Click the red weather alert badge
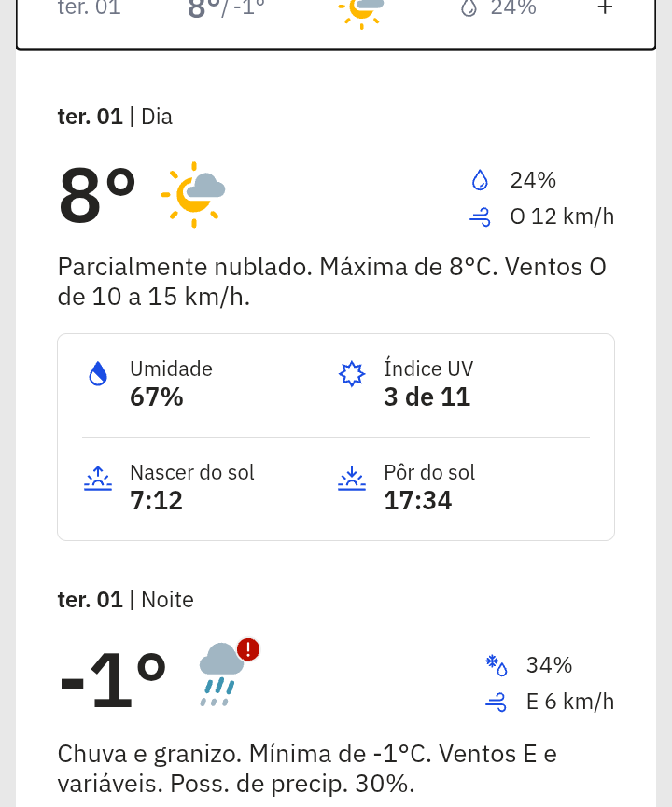This screenshot has height=807, width=672. coord(248,648)
